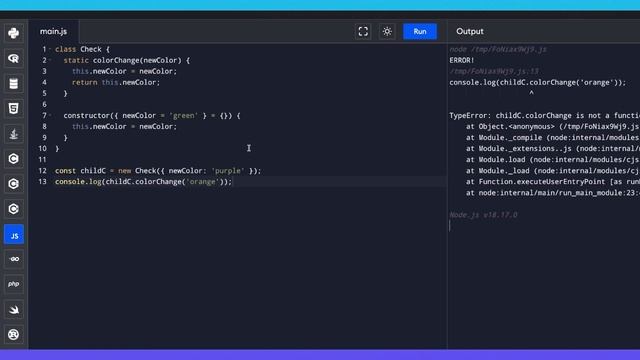Select the Rust compiler icon

13,335
